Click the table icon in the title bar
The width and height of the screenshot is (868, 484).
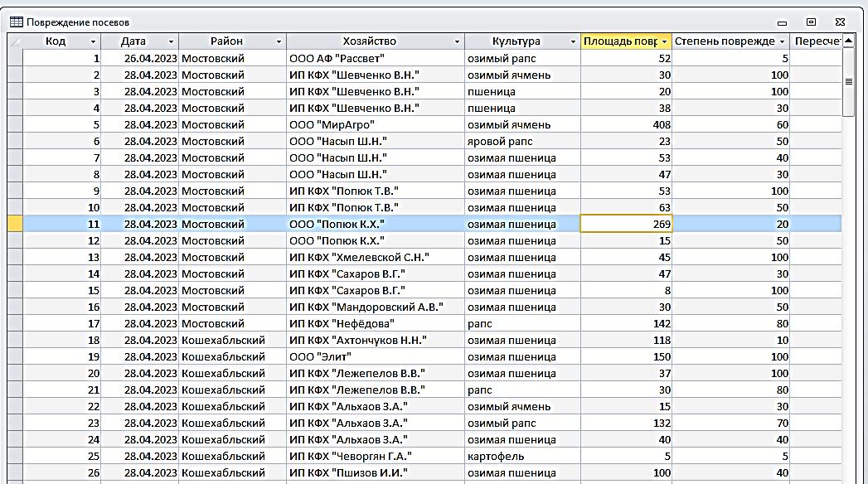16,22
